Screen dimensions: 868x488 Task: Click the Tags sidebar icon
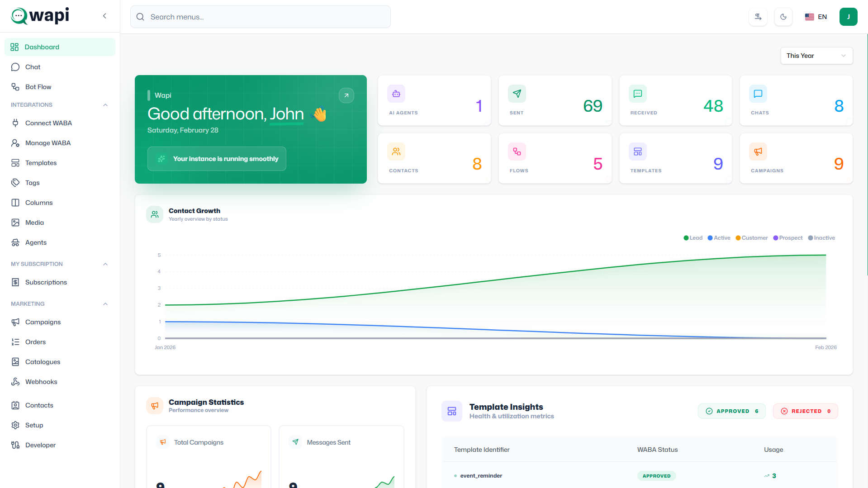15,183
